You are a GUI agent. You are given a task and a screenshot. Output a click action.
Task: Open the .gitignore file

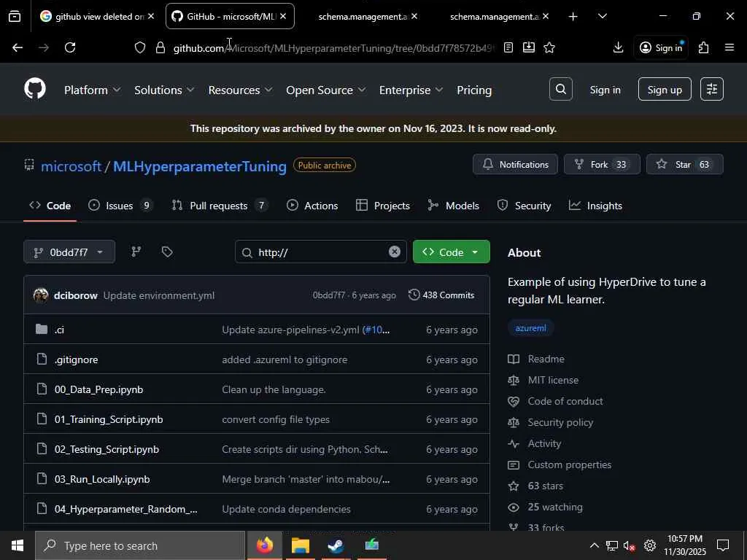click(x=76, y=359)
